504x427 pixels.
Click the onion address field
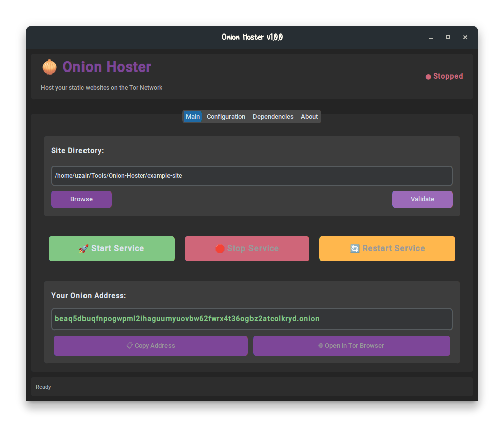251,319
